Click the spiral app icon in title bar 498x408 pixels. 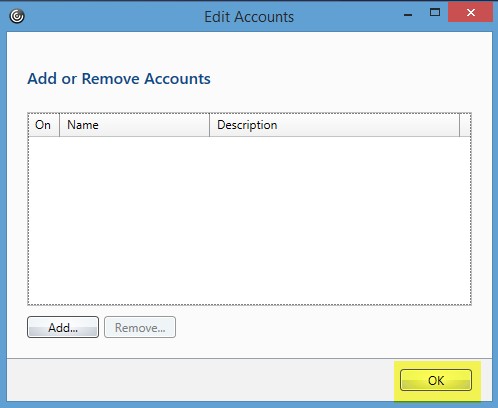17,16
